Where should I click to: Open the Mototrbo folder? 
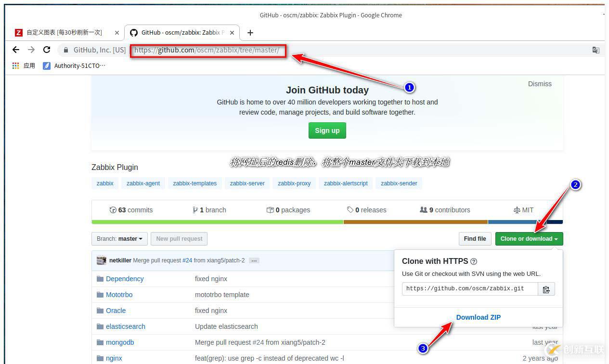coord(119,295)
